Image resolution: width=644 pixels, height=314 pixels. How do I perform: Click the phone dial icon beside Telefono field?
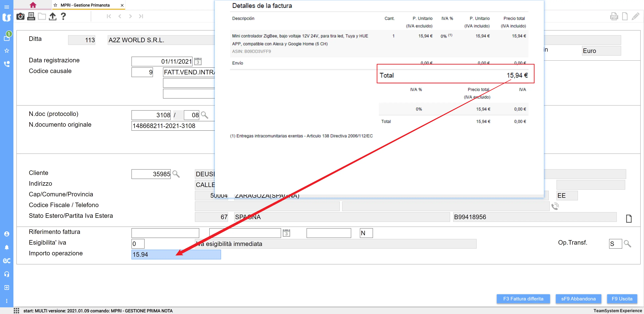click(x=555, y=206)
